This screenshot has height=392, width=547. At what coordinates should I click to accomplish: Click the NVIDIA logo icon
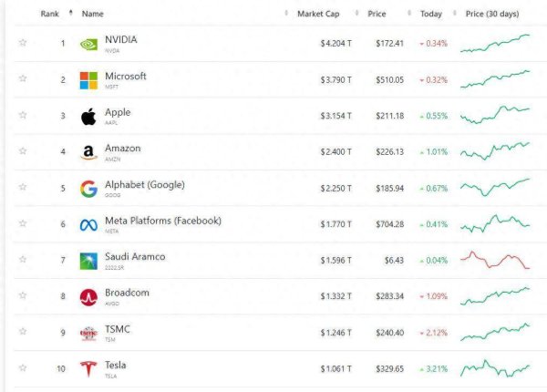click(x=88, y=45)
